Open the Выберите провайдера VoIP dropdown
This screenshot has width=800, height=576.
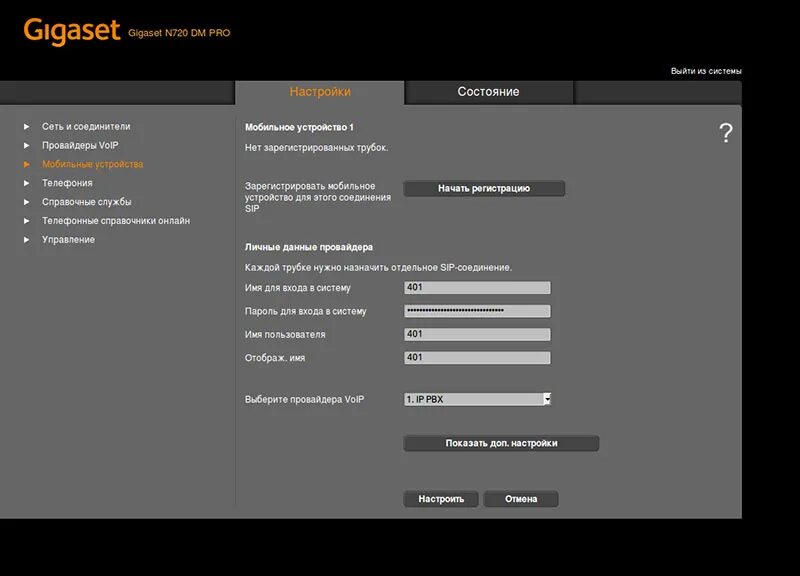click(478, 399)
